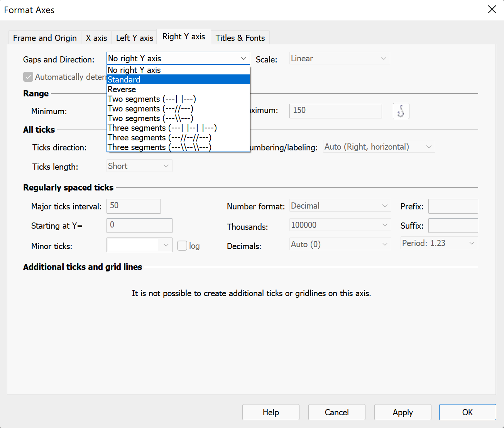Screen dimensions: 504x428
Task: Click the Prefix text field
Action: tap(453, 206)
